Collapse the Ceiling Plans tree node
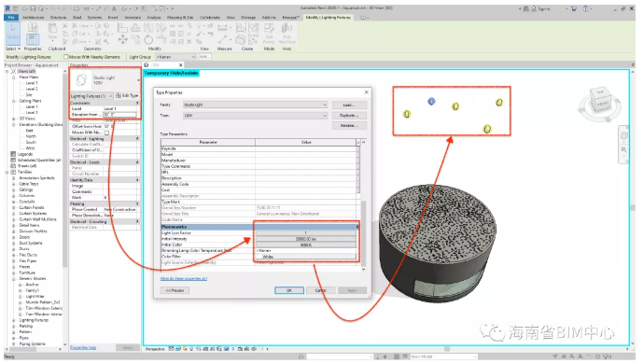 coord(14,101)
